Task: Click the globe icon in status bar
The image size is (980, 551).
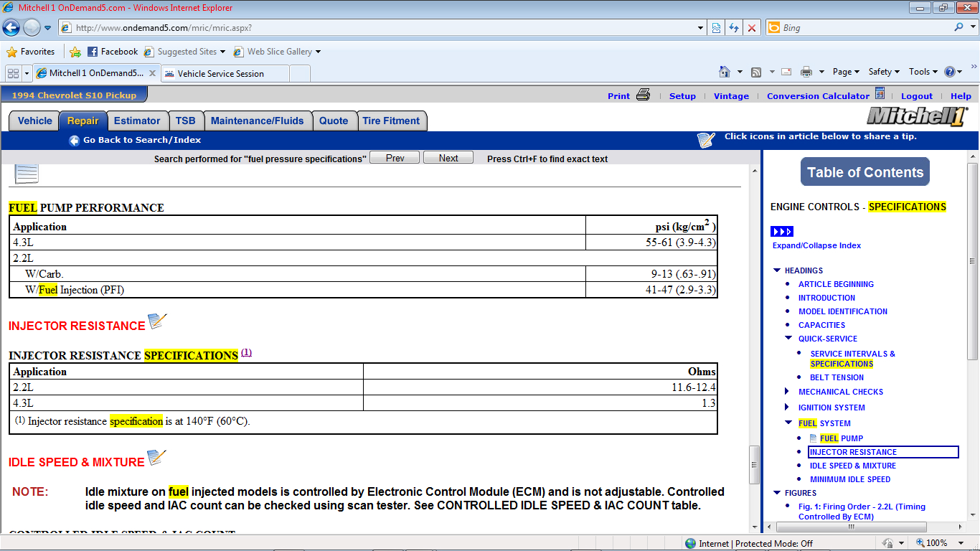Action: point(690,543)
